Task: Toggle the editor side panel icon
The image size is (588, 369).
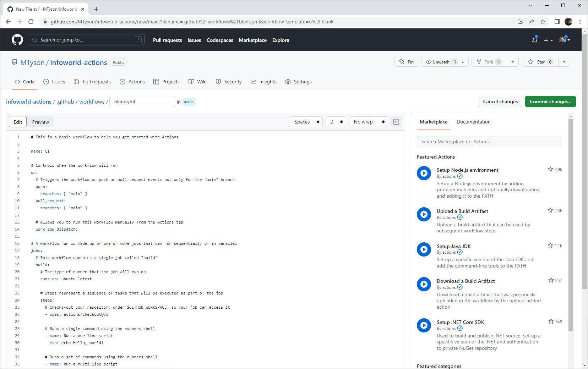Action: [x=396, y=121]
